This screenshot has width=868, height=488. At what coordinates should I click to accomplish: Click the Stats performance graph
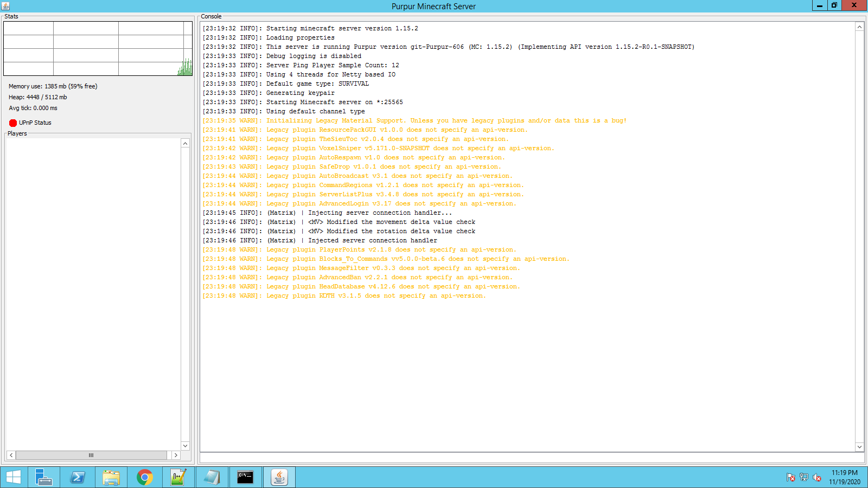coord(98,48)
